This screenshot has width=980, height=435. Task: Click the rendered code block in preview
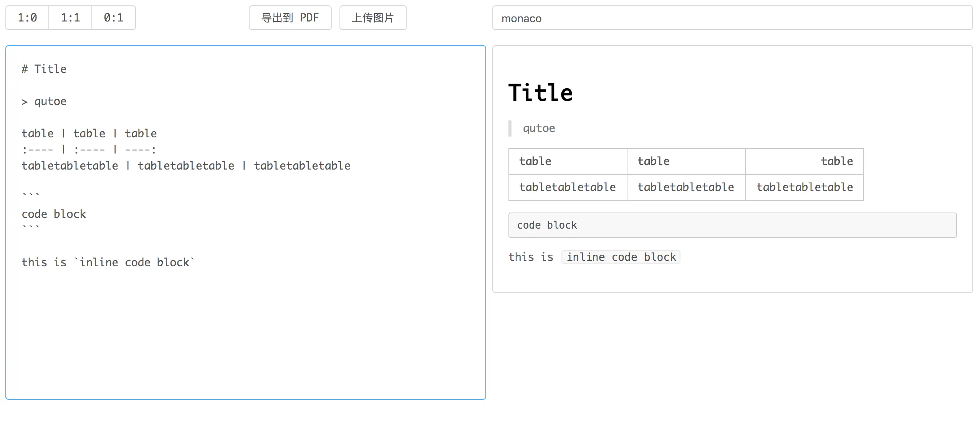[732, 225]
